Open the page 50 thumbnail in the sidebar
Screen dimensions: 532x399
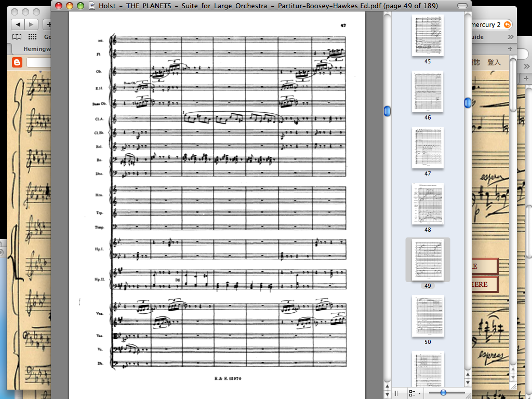coord(428,316)
